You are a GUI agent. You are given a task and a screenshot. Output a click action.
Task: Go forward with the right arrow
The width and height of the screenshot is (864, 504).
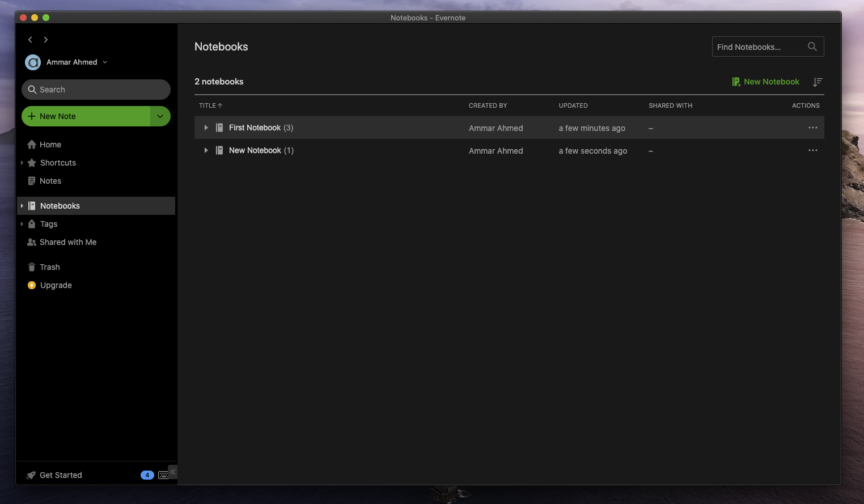(x=46, y=40)
